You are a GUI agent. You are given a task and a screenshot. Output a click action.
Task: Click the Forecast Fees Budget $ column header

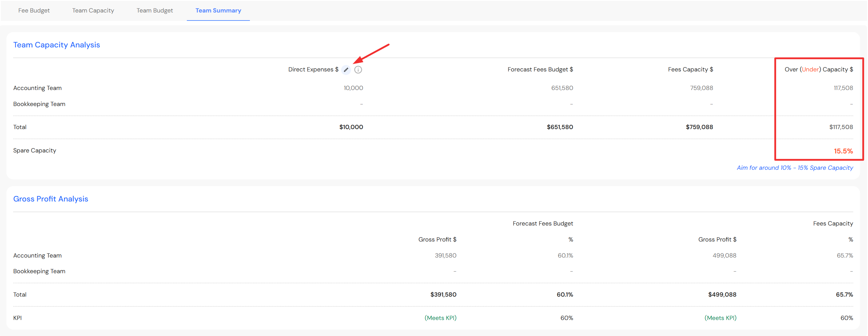540,70
